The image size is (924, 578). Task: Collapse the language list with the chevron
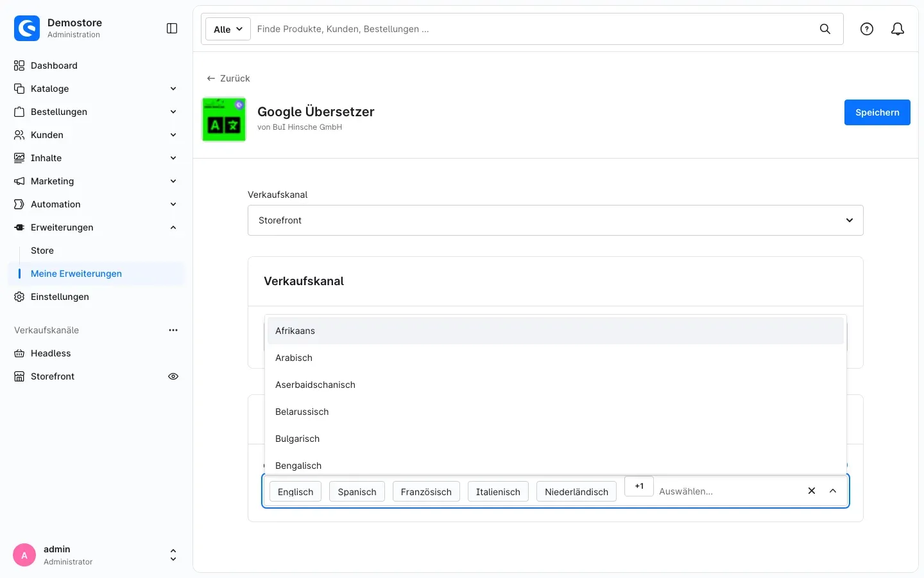(x=833, y=491)
